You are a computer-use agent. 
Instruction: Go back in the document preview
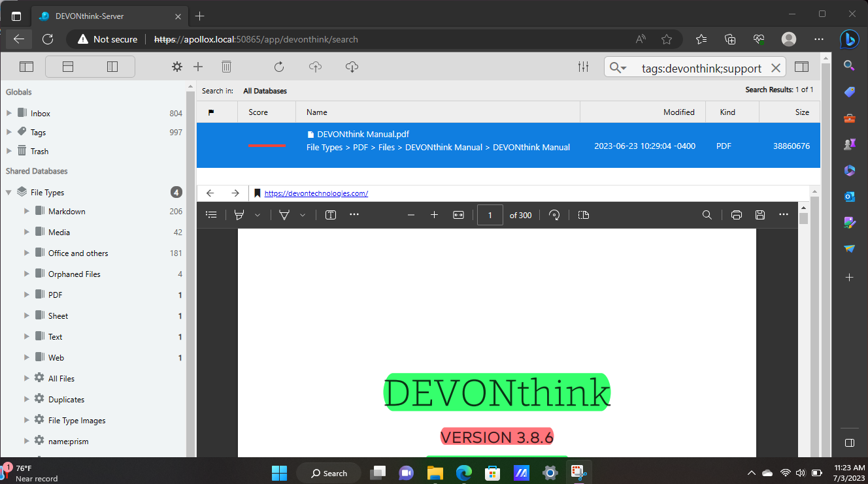(210, 193)
